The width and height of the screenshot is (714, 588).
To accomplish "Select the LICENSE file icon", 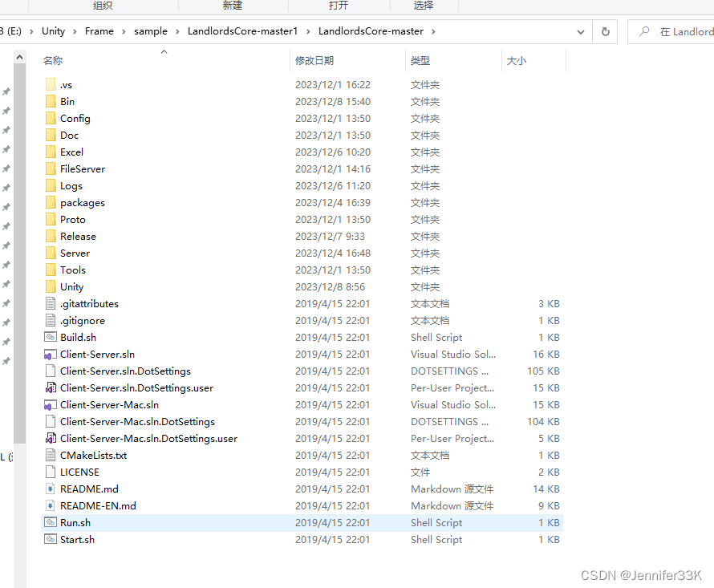I will click(51, 472).
